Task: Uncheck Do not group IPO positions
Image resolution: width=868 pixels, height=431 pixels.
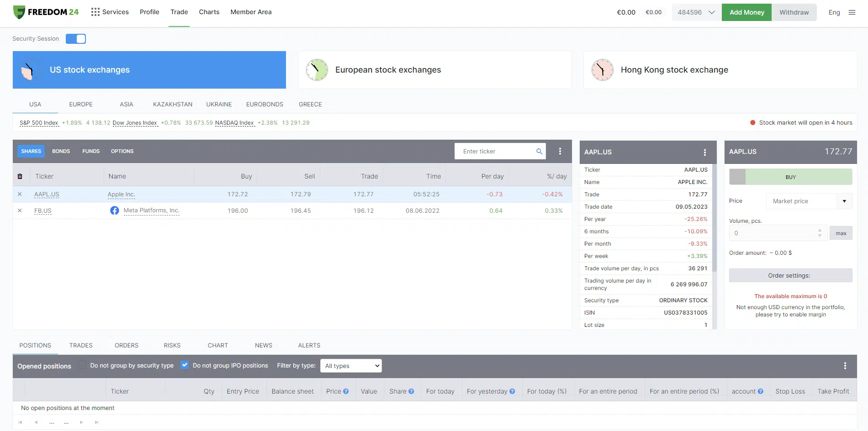Action: [x=185, y=365]
